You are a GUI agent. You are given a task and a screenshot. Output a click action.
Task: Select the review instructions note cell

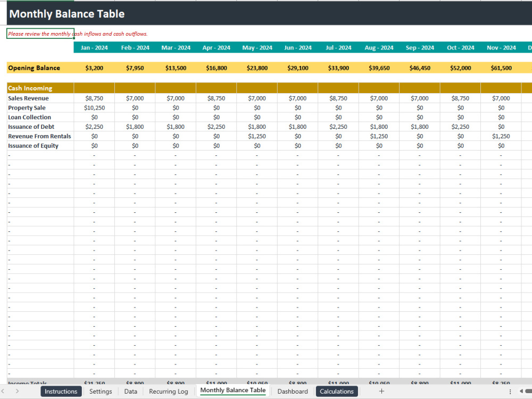click(x=40, y=34)
